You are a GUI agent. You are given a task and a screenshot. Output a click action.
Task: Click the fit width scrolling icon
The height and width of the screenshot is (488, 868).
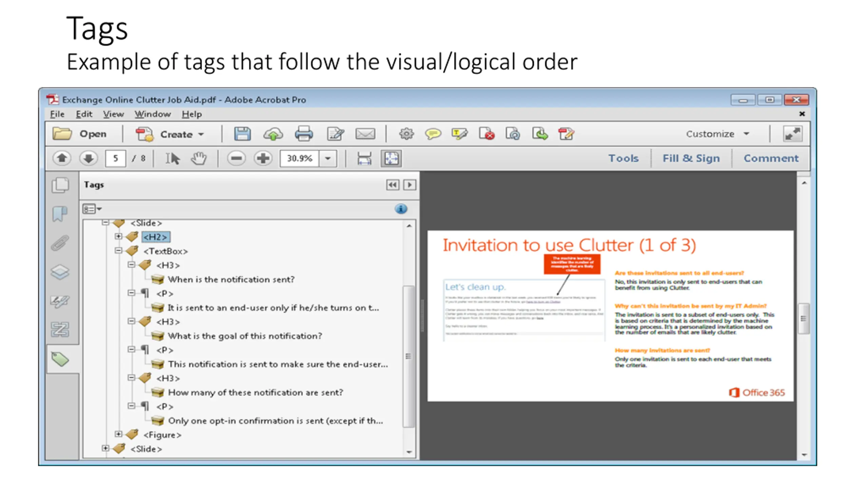point(364,158)
